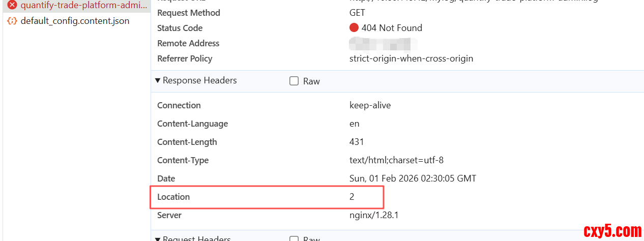This screenshot has height=241, width=644.
Task: Click the red 404 status dot
Action: [x=354, y=28]
